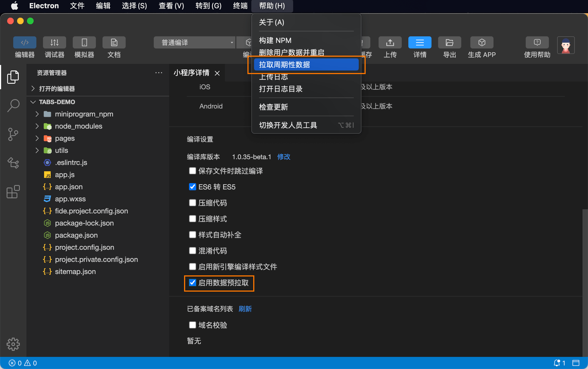The height and width of the screenshot is (369, 588).
Task: Choose 检查更新 in the Help menu
Action: coord(273,107)
